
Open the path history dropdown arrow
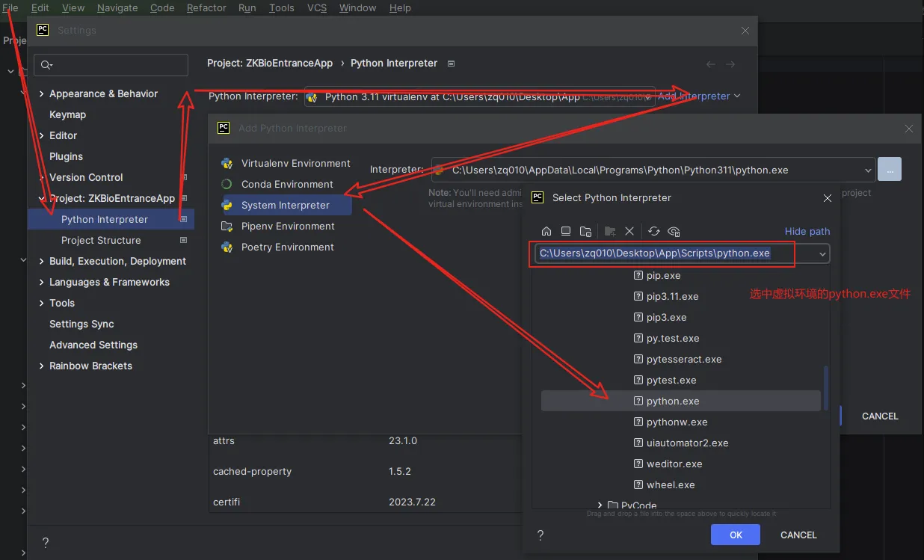(822, 254)
